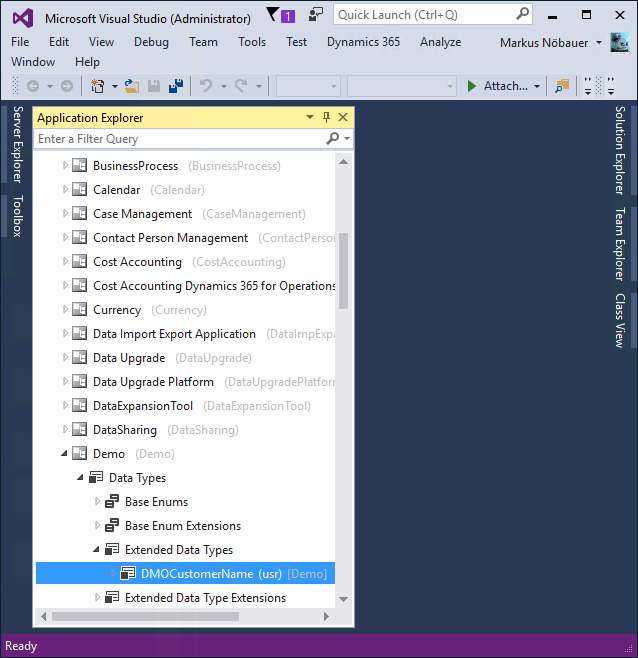Click the Quick Launch magnifier icon
638x658 pixels.
[x=523, y=15]
